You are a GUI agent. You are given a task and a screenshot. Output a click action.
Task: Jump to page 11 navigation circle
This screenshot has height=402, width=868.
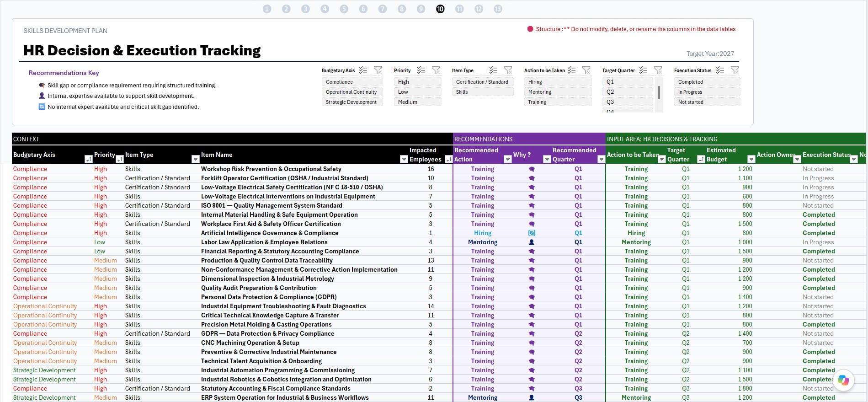459,9
